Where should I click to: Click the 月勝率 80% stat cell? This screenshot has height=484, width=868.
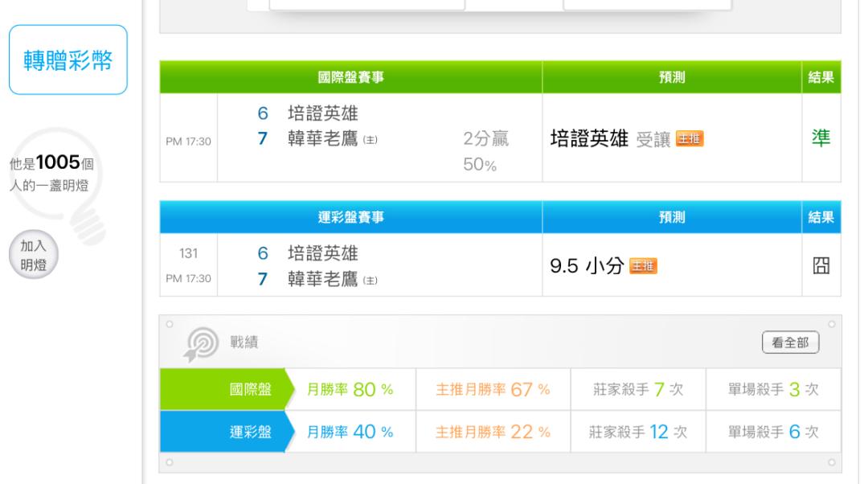[x=350, y=390]
